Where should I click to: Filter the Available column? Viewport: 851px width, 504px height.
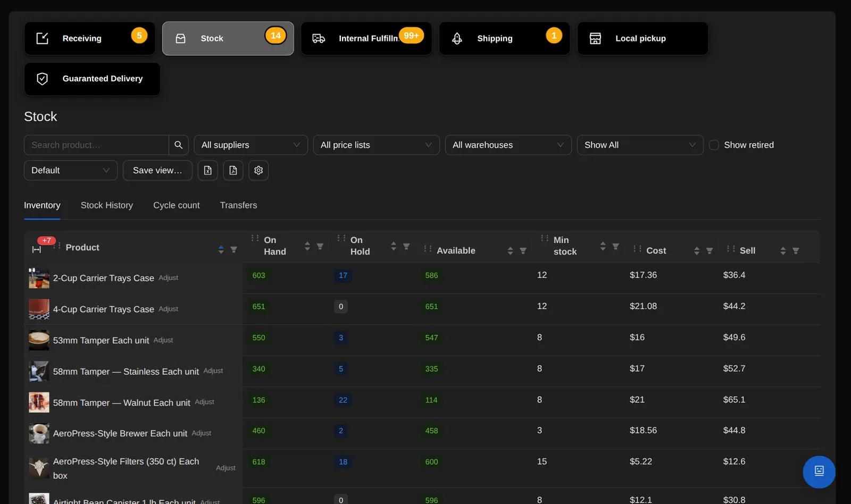pyautogui.click(x=523, y=250)
